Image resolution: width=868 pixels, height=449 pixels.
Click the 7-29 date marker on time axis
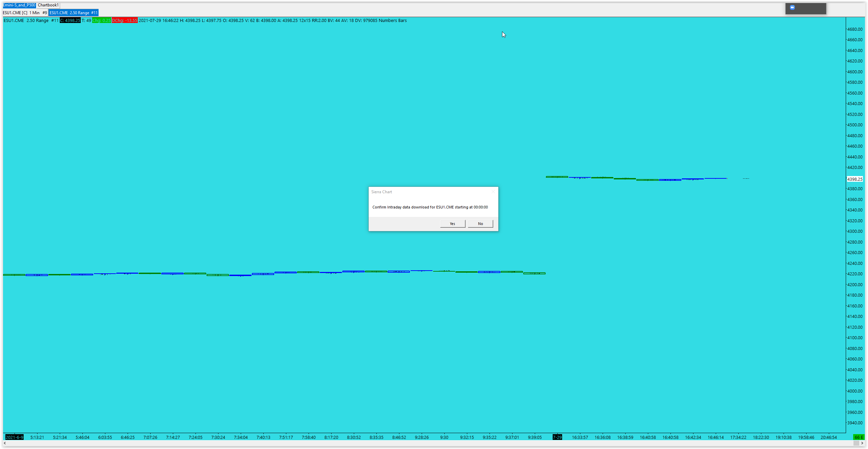[557, 437]
